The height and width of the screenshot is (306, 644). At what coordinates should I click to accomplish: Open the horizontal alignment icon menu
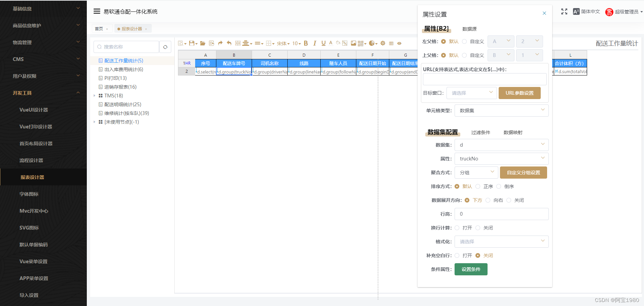(247, 43)
